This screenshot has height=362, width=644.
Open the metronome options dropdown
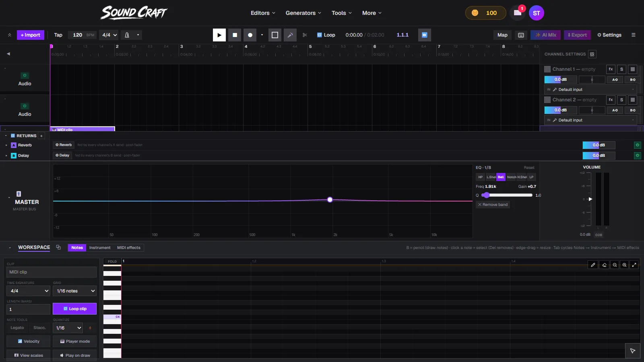(x=138, y=35)
